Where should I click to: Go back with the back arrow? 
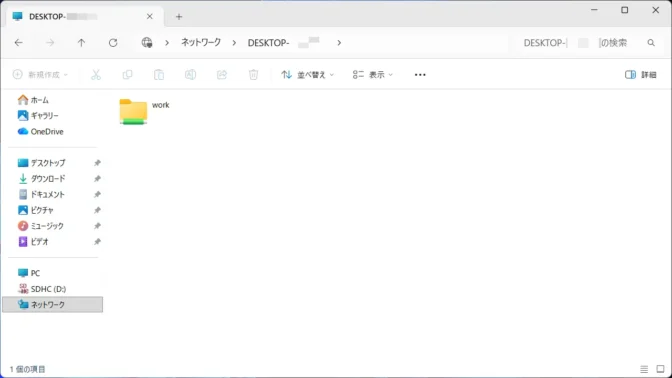[18, 42]
